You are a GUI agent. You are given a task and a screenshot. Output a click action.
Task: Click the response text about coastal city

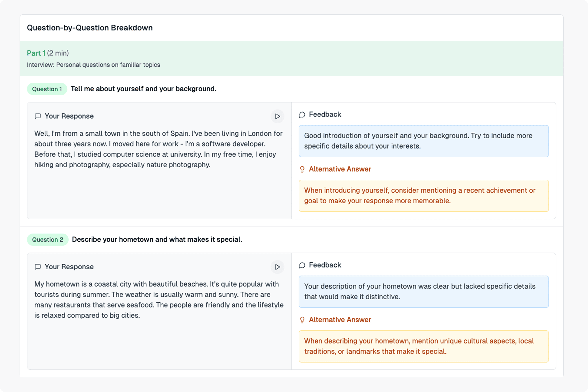pos(159,300)
